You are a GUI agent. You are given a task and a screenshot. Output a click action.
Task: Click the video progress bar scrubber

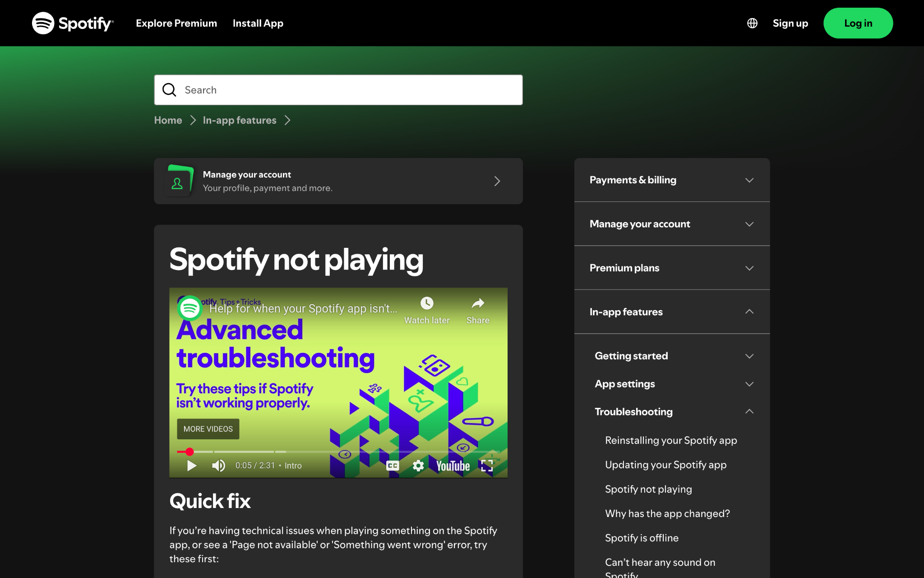(189, 452)
